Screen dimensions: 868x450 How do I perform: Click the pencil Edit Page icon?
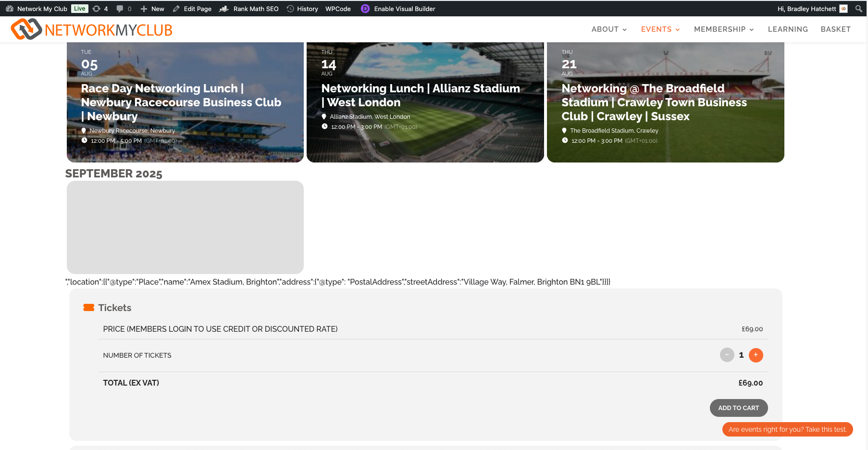pyautogui.click(x=176, y=9)
